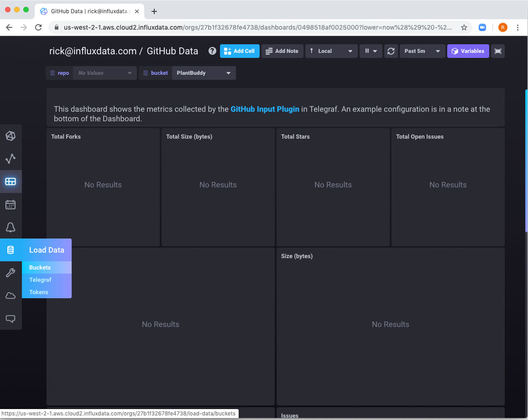Select Buckets in Load Data menu

[40, 268]
